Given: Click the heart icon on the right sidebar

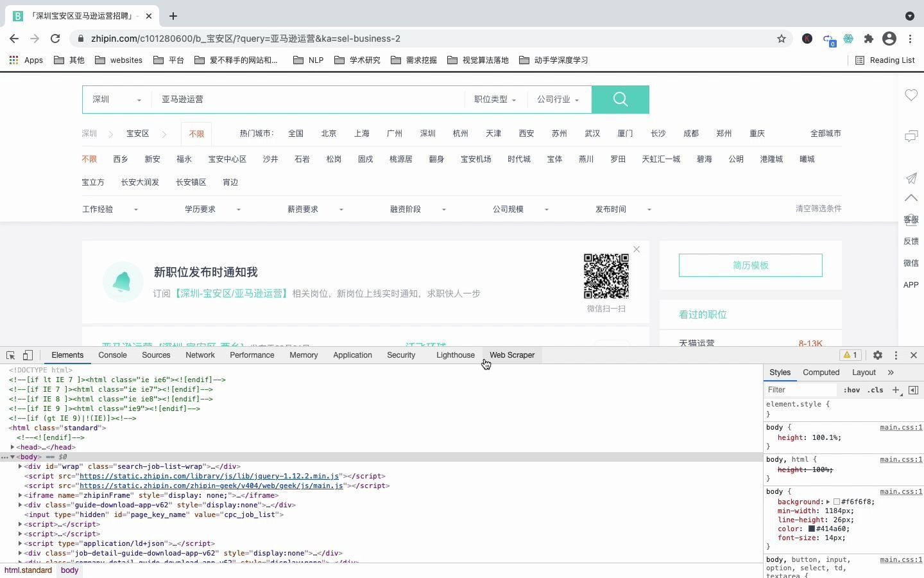Looking at the screenshot, I should tap(911, 95).
